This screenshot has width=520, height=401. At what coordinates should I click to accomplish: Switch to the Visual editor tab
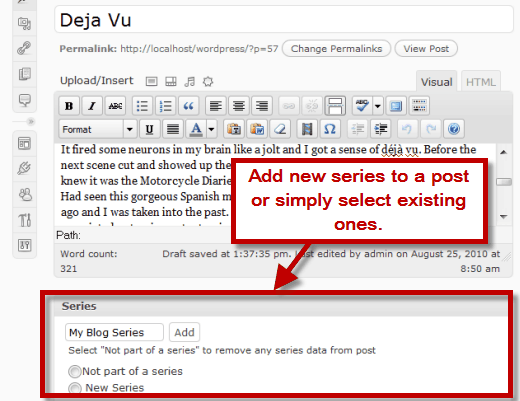point(436,82)
